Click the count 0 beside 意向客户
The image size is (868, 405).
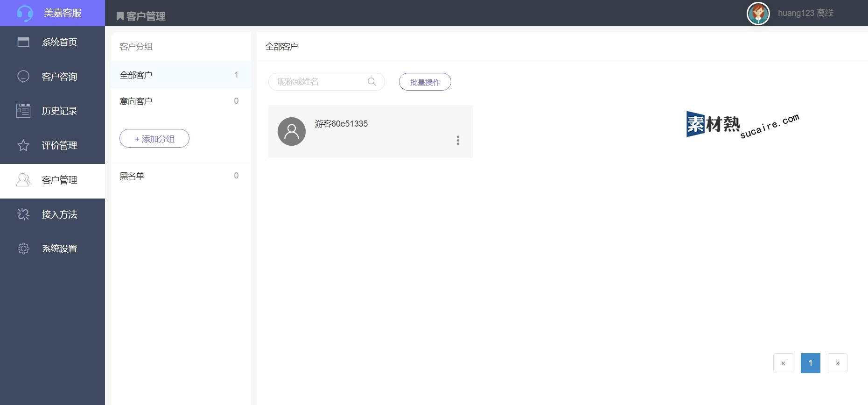[236, 101]
